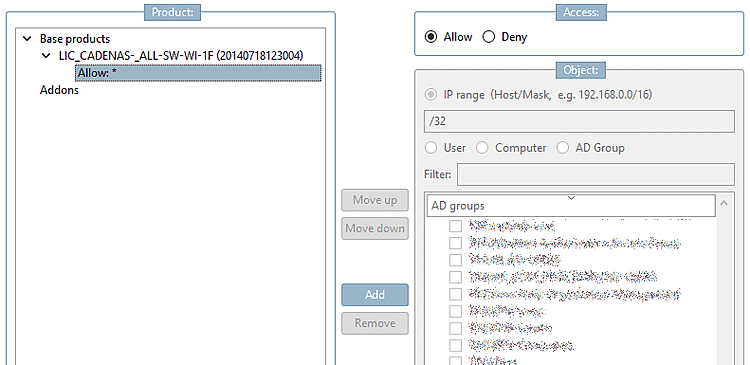The height and width of the screenshot is (365, 750).
Task: Select the Allow access radio button
Action: click(x=431, y=37)
